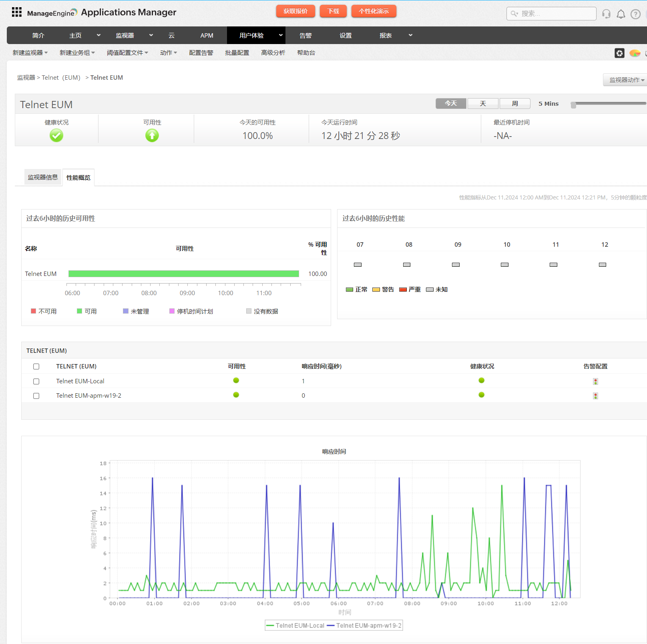The width and height of the screenshot is (647, 644).
Task: Expand the 用户体验 menu arrow
Action: tap(281, 35)
